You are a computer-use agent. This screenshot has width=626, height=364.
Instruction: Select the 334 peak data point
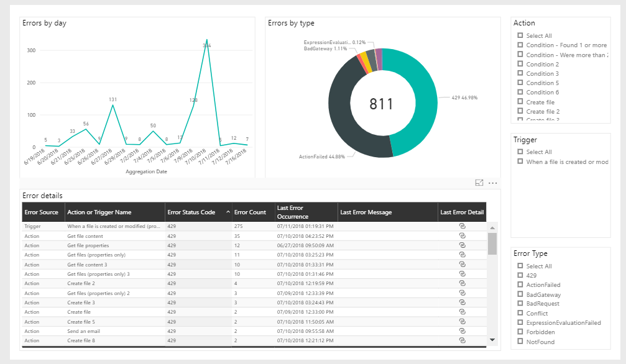(206, 40)
